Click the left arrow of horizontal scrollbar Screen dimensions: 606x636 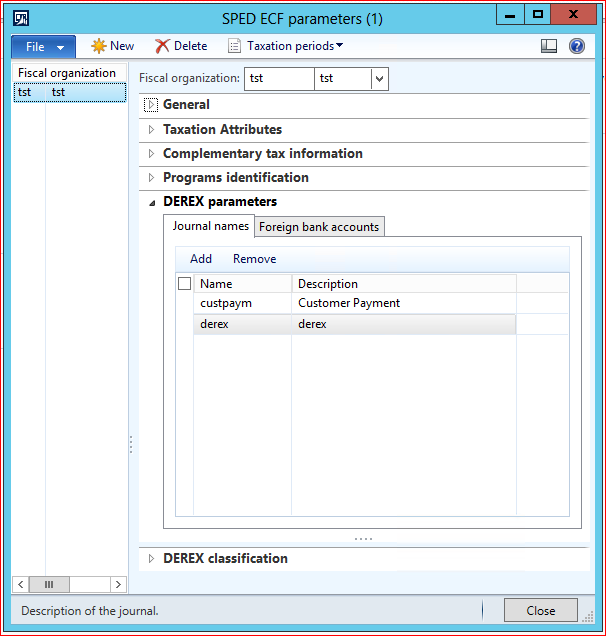tap(21, 584)
